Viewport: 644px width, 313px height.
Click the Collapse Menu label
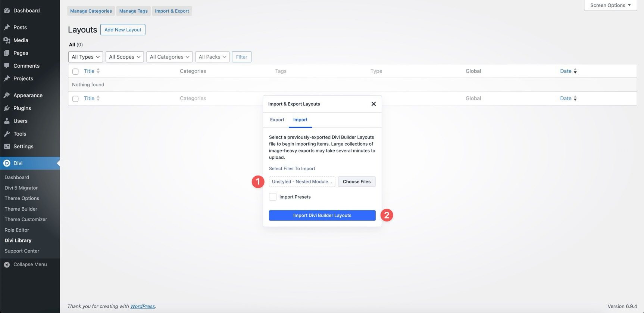coord(30,264)
